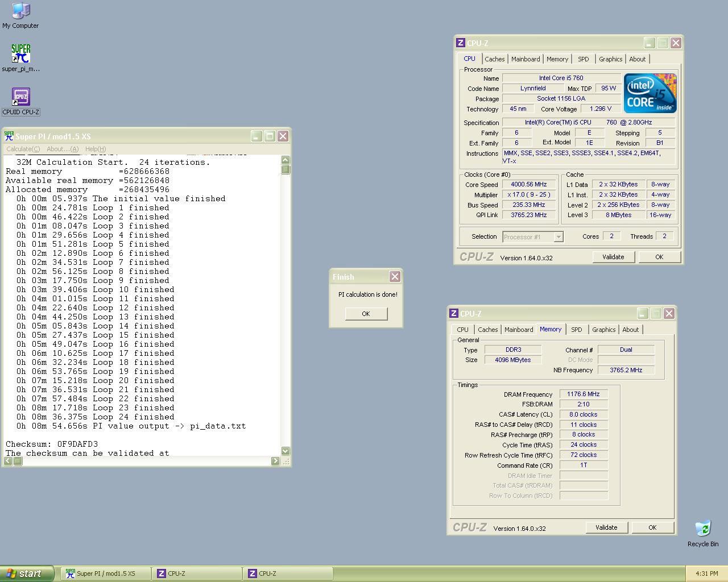Click the Bus Speed 235.33 MHz value
The image size is (728, 582).
coord(529,205)
